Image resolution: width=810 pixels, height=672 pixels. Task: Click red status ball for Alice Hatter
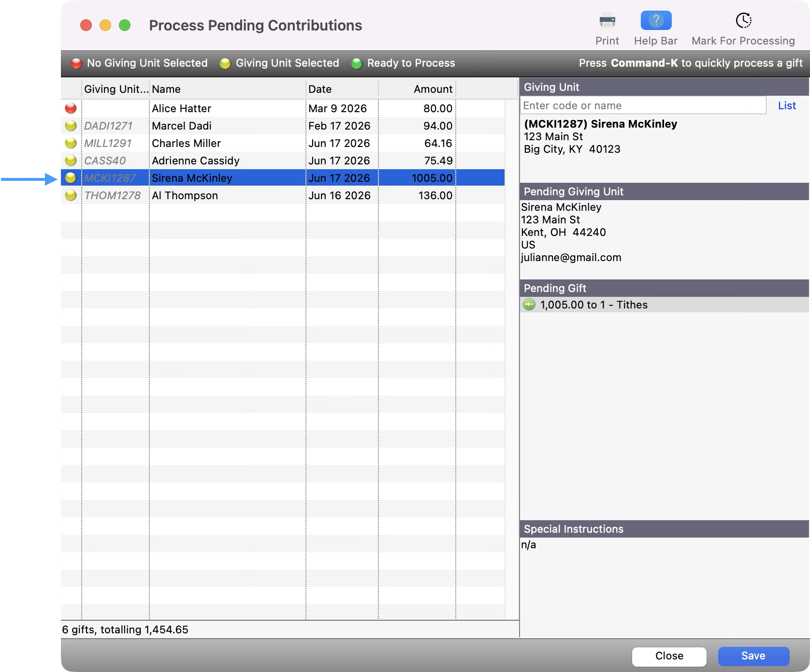coord(71,108)
